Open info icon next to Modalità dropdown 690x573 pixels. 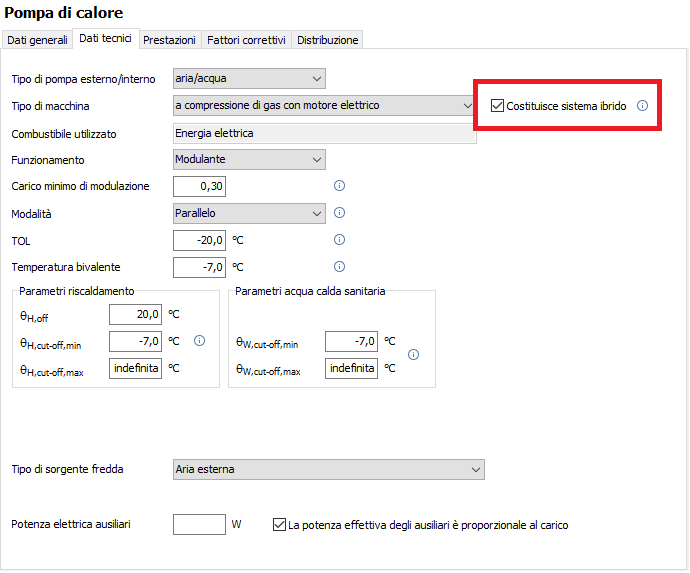tap(339, 213)
